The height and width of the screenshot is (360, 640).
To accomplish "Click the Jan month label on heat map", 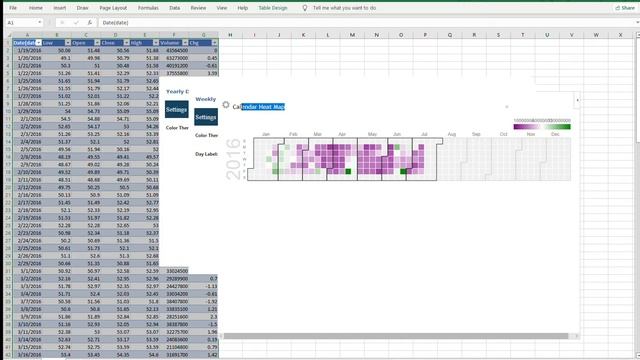I will point(266,134).
